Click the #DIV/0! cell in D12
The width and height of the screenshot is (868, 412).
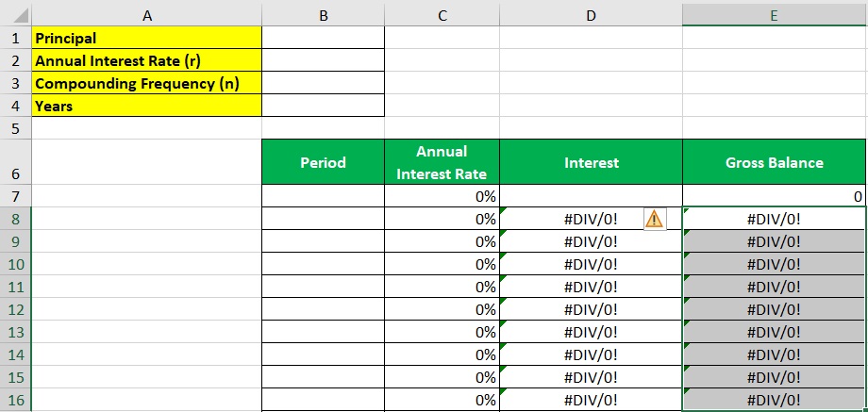591,309
